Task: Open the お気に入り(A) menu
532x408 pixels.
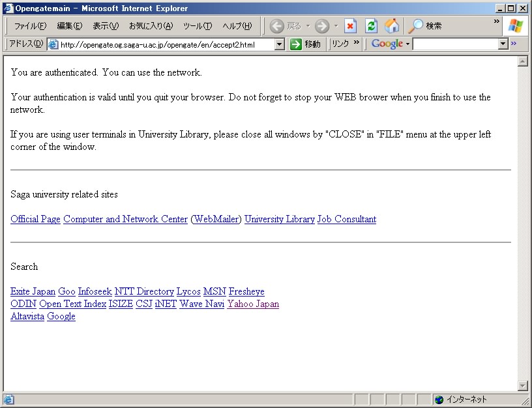Action: coord(151,26)
